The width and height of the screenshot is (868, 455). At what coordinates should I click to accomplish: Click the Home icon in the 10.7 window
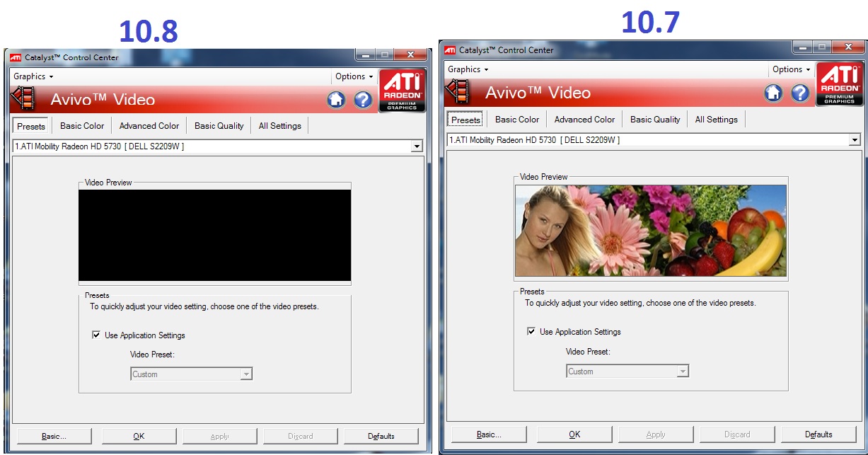pyautogui.click(x=773, y=93)
